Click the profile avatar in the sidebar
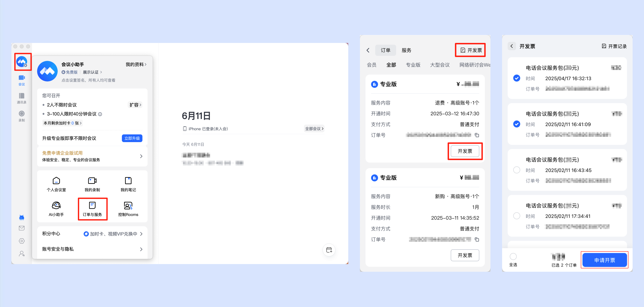This screenshot has width=644, height=307. click(x=22, y=62)
